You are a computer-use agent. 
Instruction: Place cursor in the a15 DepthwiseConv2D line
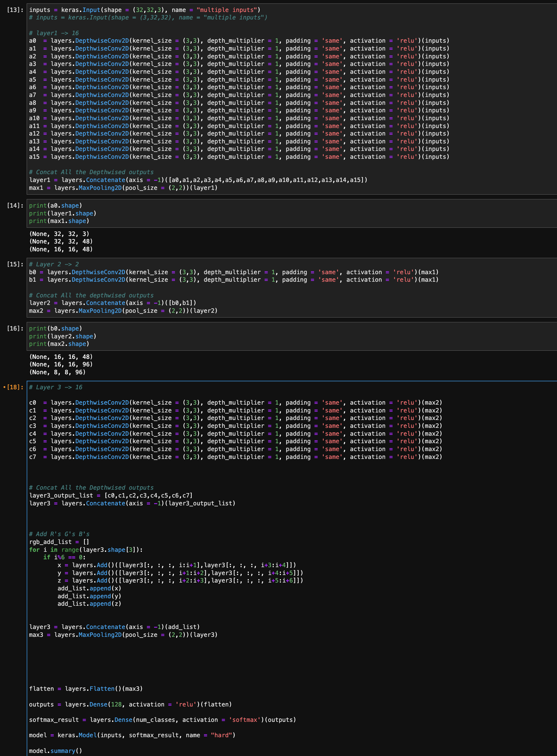[239, 157]
